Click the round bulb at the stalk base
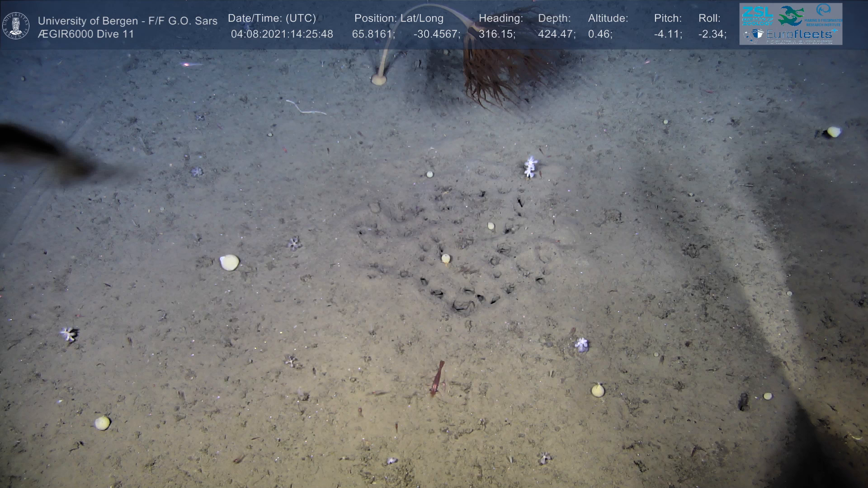This screenshot has width=868, height=488. tap(378, 80)
